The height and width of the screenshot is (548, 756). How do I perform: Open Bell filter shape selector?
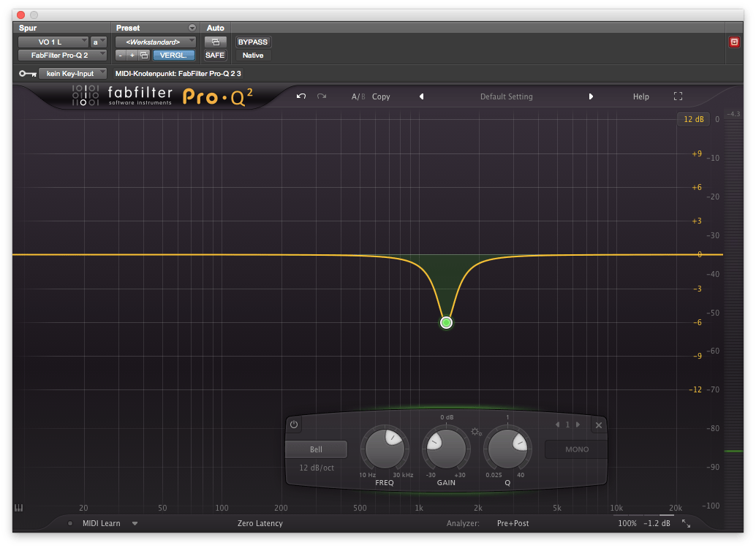point(317,449)
